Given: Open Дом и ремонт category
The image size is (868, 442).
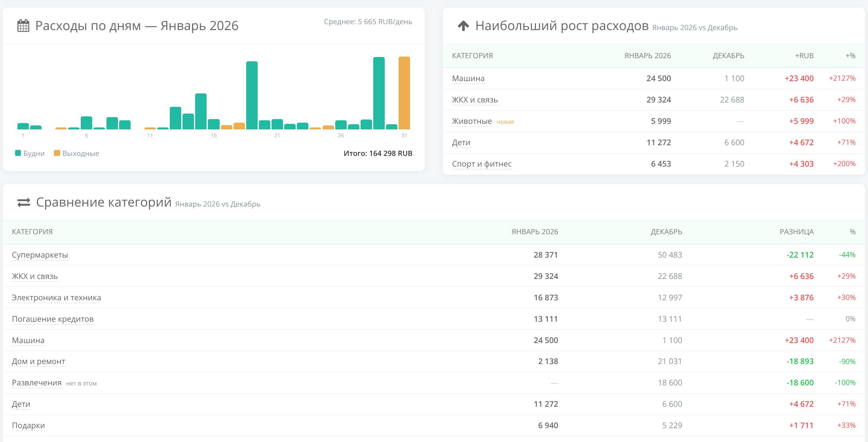Looking at the screenshot, I should coord(38,361).
